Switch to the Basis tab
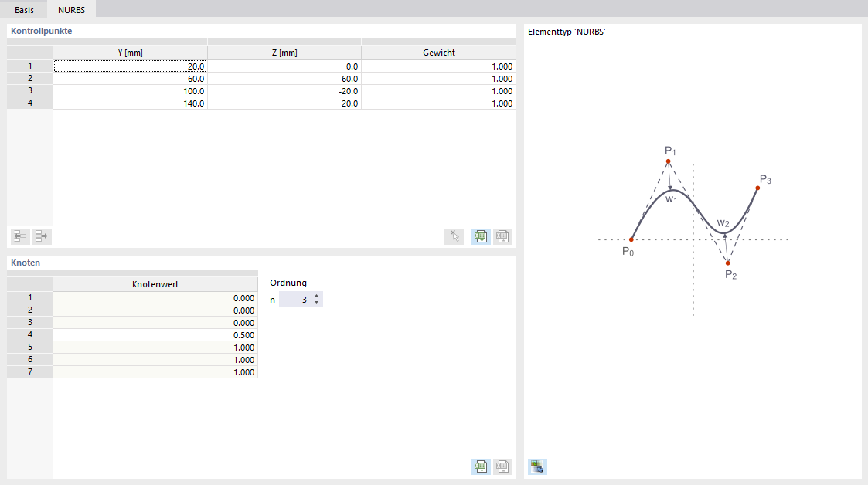Screen dimensions: 868x485 point(23,9)
